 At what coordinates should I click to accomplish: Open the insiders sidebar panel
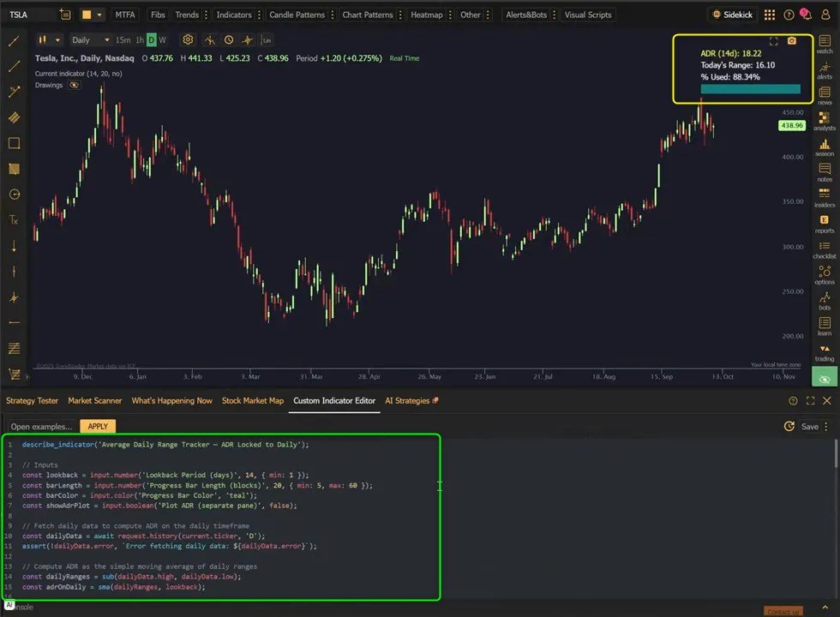pyautogui.click(x=825, y=198)
